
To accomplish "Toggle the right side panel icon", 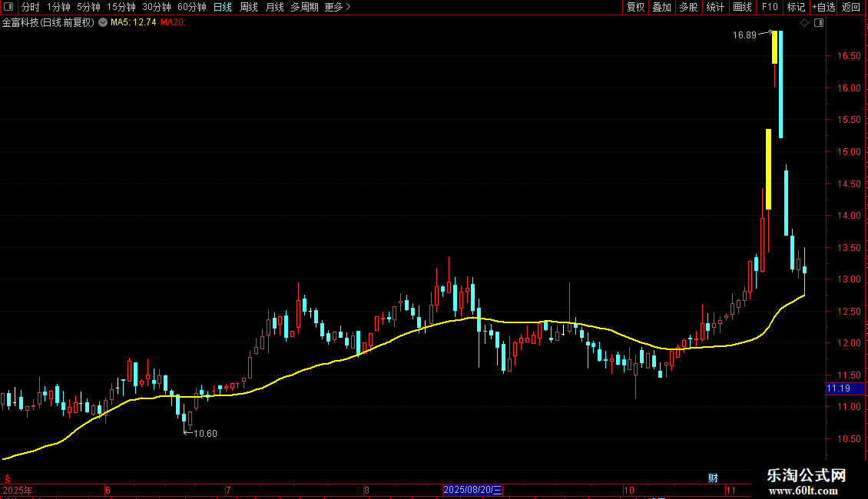I will 819,23.
